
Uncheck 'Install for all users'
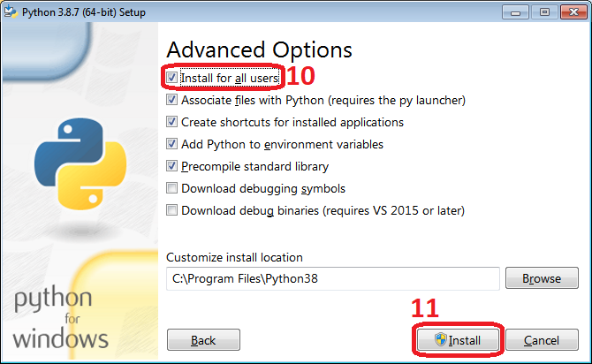(x=172, y=79)
